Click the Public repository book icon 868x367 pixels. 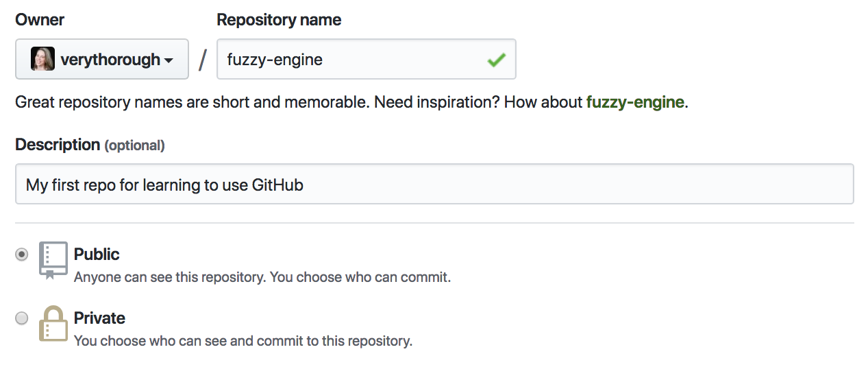pos(53,261)
